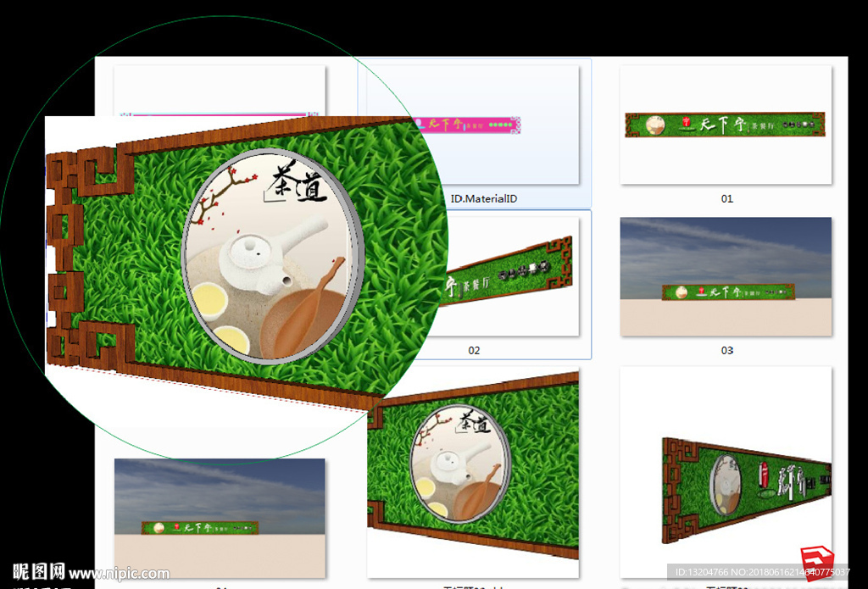Click the file name label 02
Viewport: 868px width, 589px height.
(474, 350)
